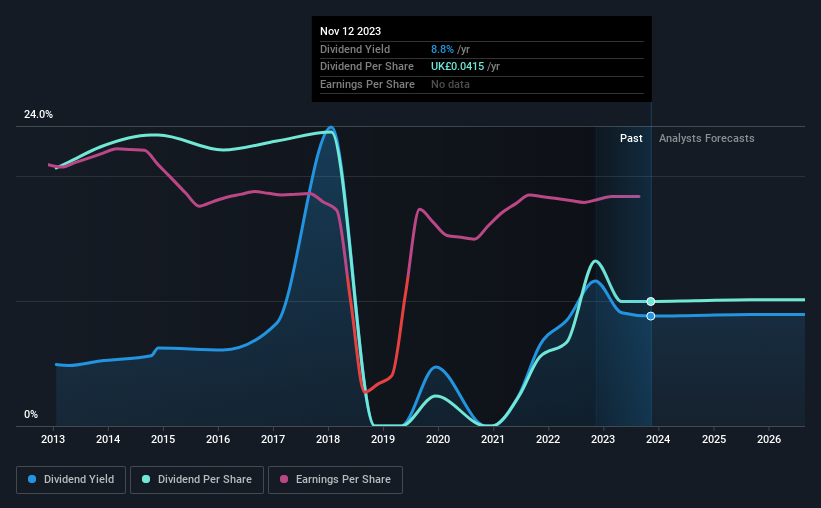Click the 2026 x-axis year label

pos(769,439)
